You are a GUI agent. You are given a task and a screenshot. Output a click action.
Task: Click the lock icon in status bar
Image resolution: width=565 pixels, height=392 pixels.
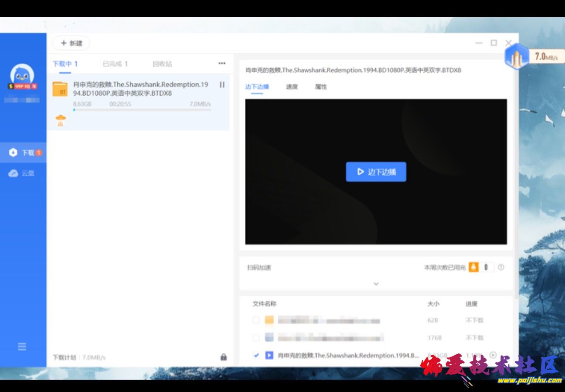click(223, 357)
